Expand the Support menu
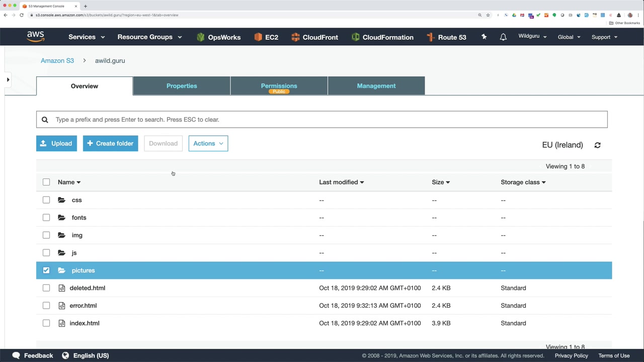Viewport: 644px width, 362px height. (604, 37)
